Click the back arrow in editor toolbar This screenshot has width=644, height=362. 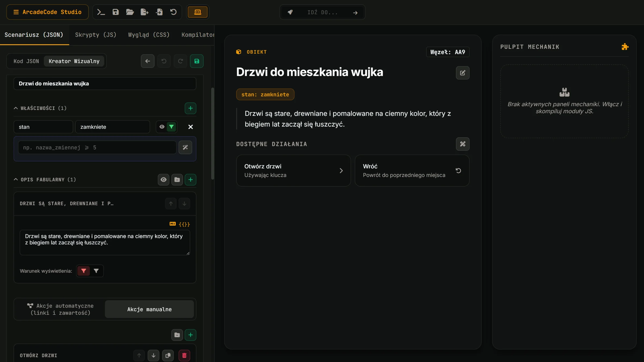point(148,61)
